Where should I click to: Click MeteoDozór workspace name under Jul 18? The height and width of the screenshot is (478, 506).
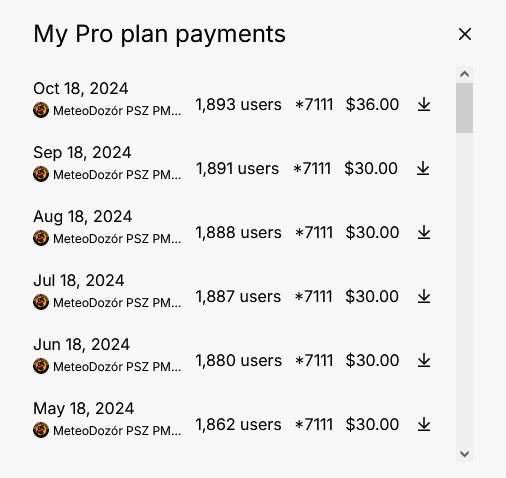(117, 303)
